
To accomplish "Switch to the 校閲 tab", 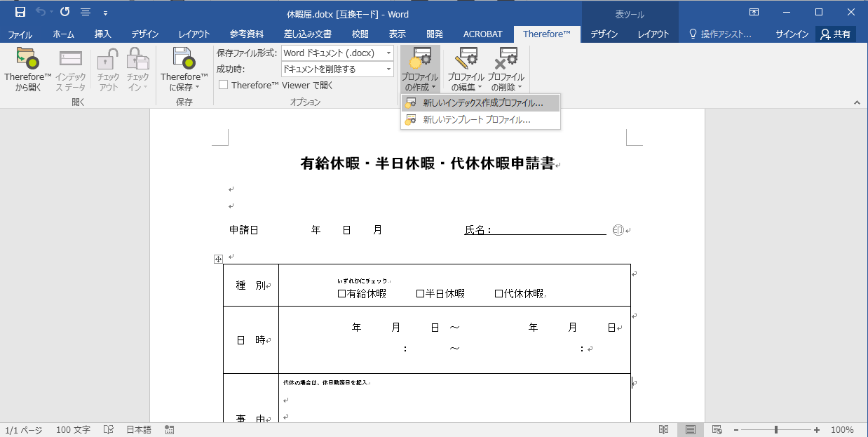I will point(360,34).
